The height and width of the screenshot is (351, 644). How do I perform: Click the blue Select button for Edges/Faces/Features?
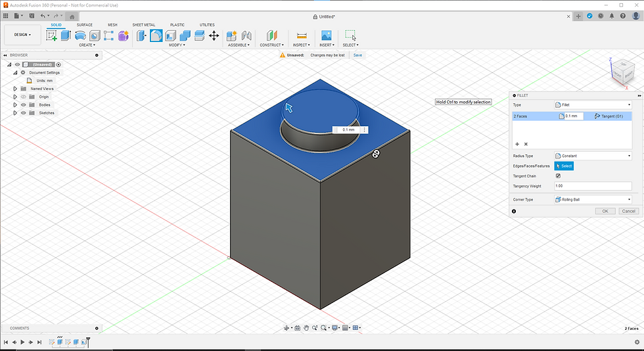(564, 166)
